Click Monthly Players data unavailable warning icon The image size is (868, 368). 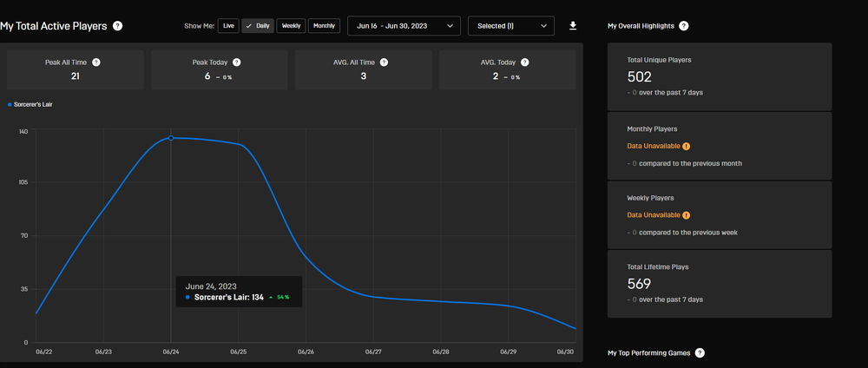[687, 146]
